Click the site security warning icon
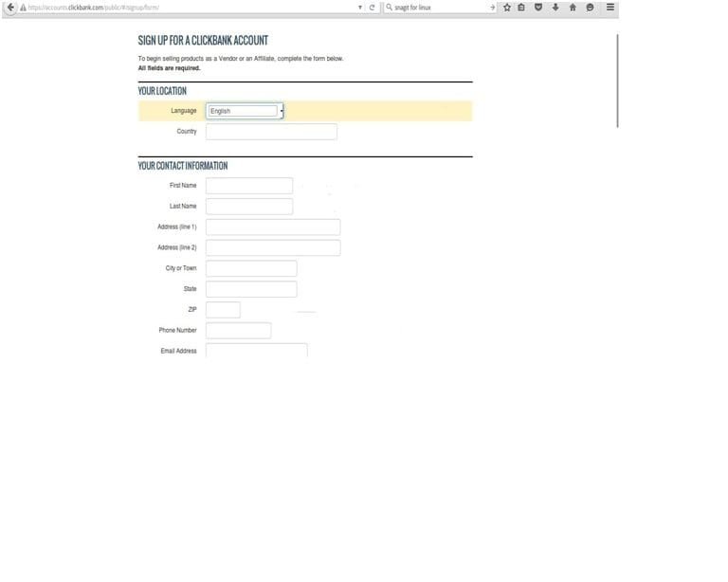The height and width of the screenshot is (582, 728). pos(23,8)
